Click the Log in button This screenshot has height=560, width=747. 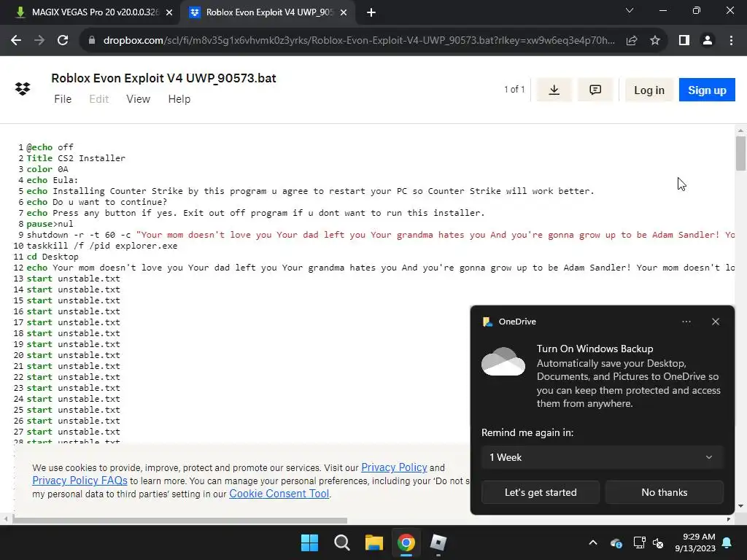click(649, 90)
